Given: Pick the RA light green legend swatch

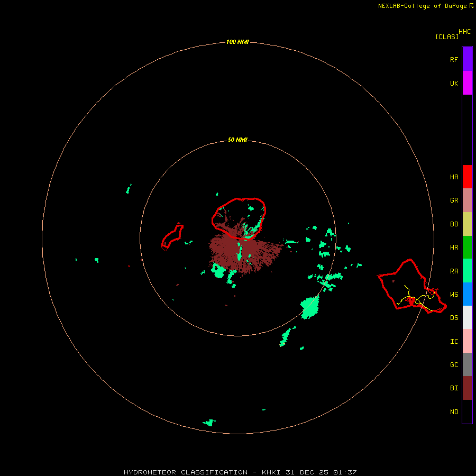Looking at the screenshot, I should click(x=467, y=271).
